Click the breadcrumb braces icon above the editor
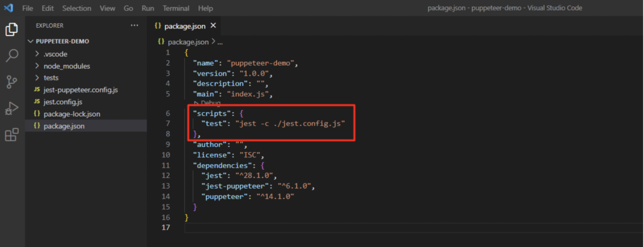Image resolution: width=644 pixels, height=247 pixels. pyautogui.click(x=161, y=41)
